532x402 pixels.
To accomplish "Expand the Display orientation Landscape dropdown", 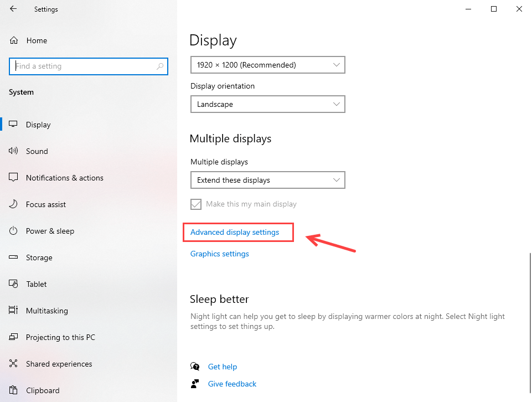I will click(x=268, y=104).
